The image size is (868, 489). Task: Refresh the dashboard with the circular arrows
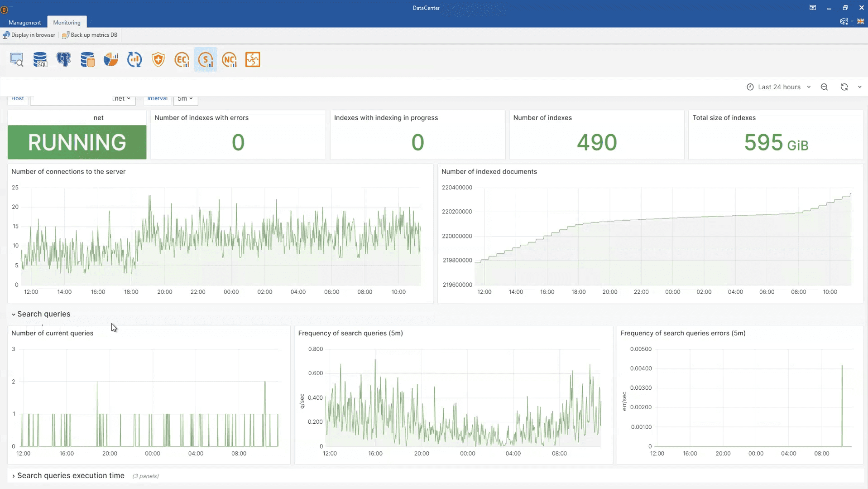844,87
